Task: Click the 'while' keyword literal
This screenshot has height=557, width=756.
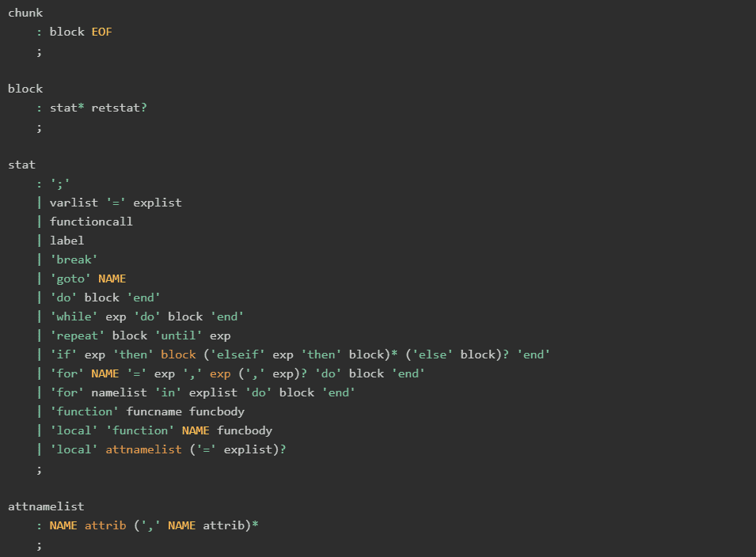Action: 74,316
